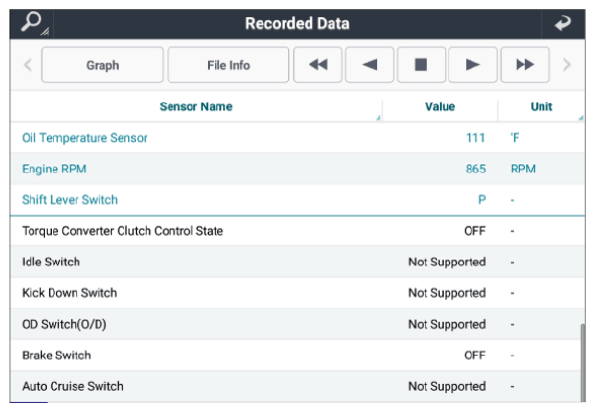Open the Graph view

click(x=102, y=65)
